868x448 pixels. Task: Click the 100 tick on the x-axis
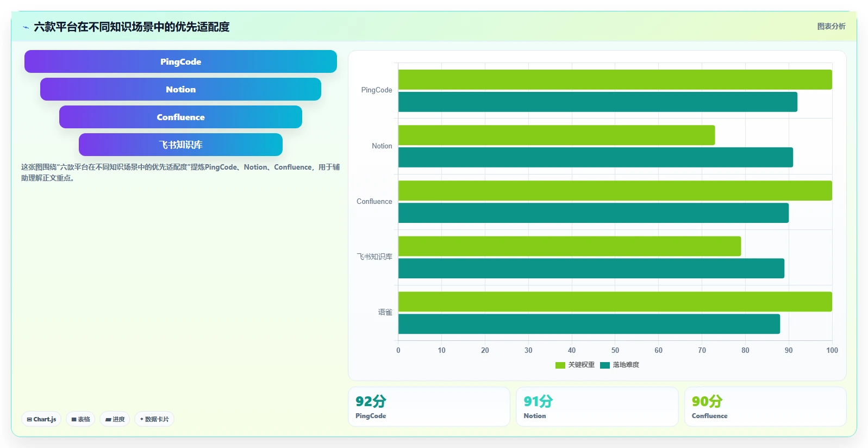832,350
